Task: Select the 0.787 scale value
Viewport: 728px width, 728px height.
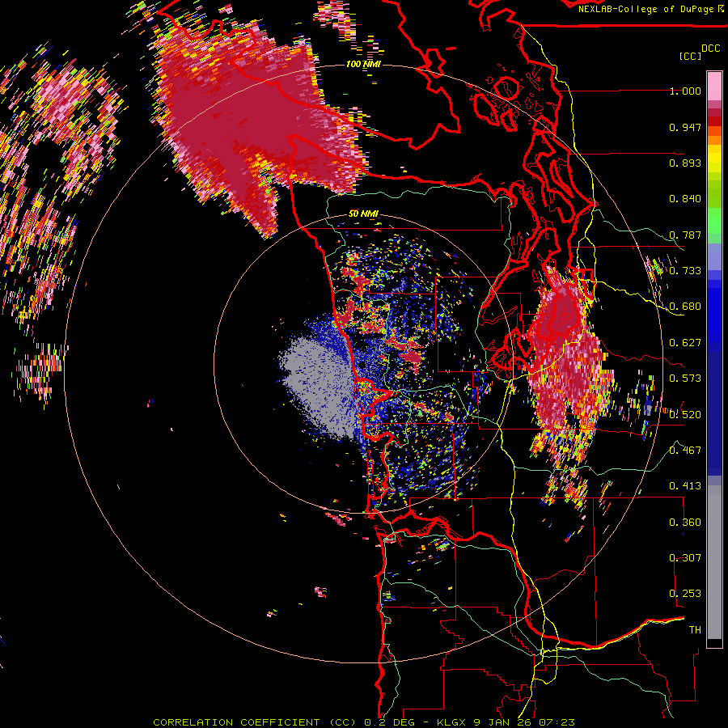Action: click(685, 235)
